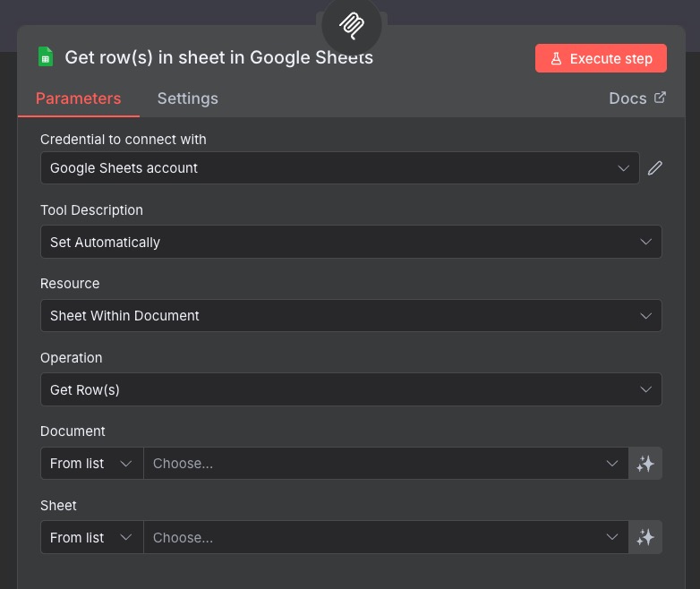Expand the Operation dropdown set to Get Row(s)
The height and width of the screenshot is (589, 700).
pos(350,389)
